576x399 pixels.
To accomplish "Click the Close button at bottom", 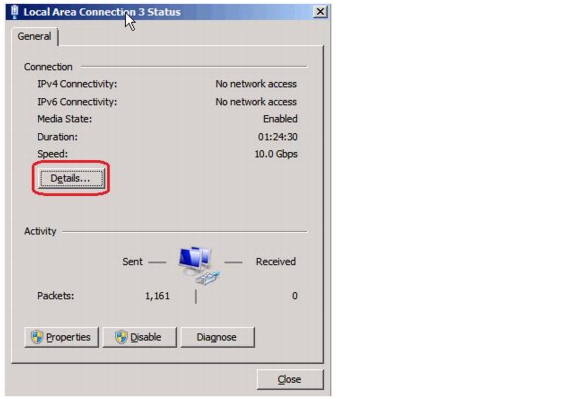I will point(290,379).
